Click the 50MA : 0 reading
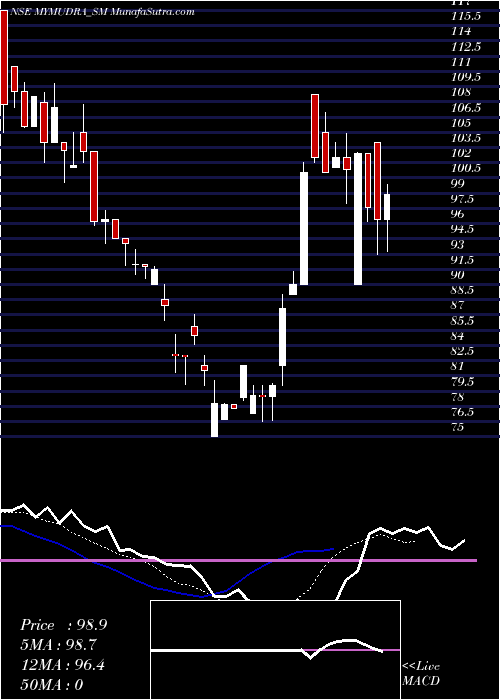500x700 pixels. point(52,684)
